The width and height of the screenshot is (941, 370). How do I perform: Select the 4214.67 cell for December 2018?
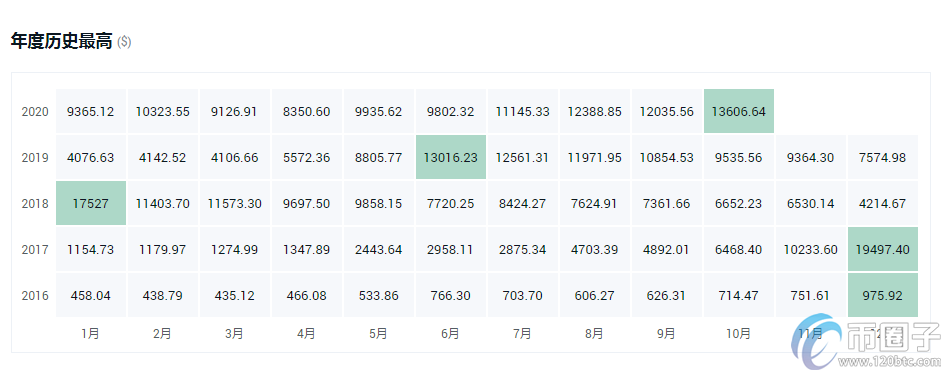(883, 203)
